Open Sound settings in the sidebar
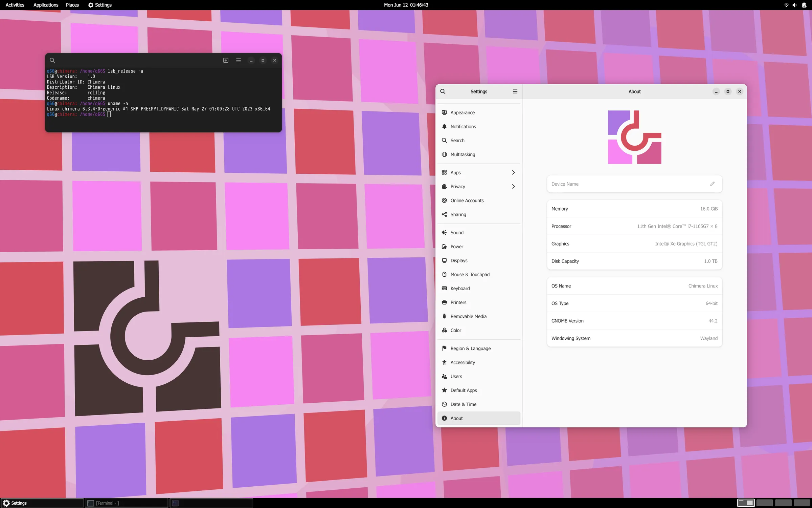812x508 pixels. click(x=457, y=232)
